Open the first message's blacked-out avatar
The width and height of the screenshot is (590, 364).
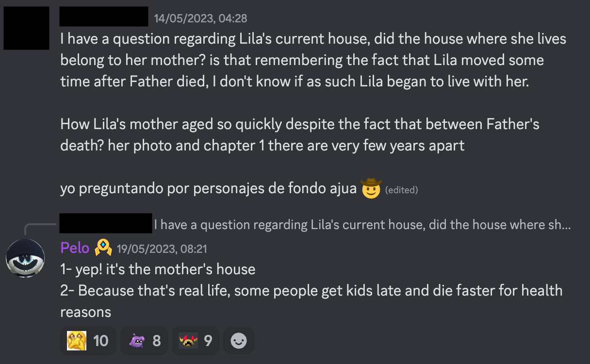[26, 28]
